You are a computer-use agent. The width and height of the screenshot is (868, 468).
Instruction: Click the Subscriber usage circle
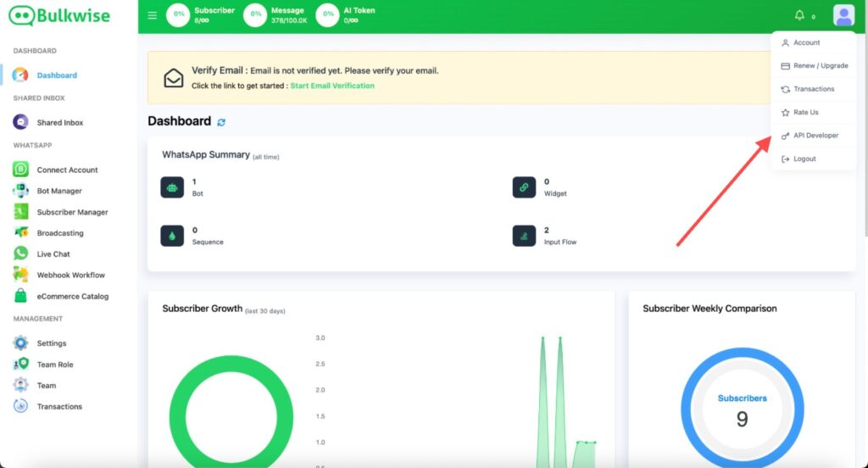[x=178, y=15]
